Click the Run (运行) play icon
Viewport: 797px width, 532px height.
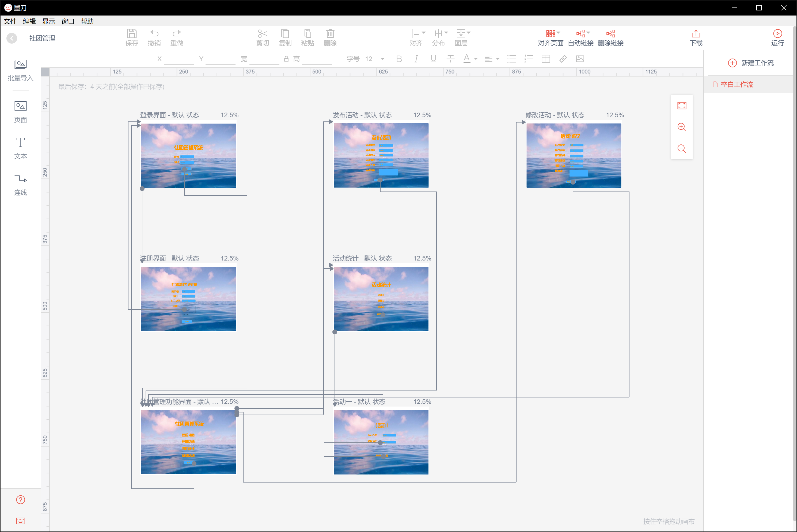tap(777, 34)
